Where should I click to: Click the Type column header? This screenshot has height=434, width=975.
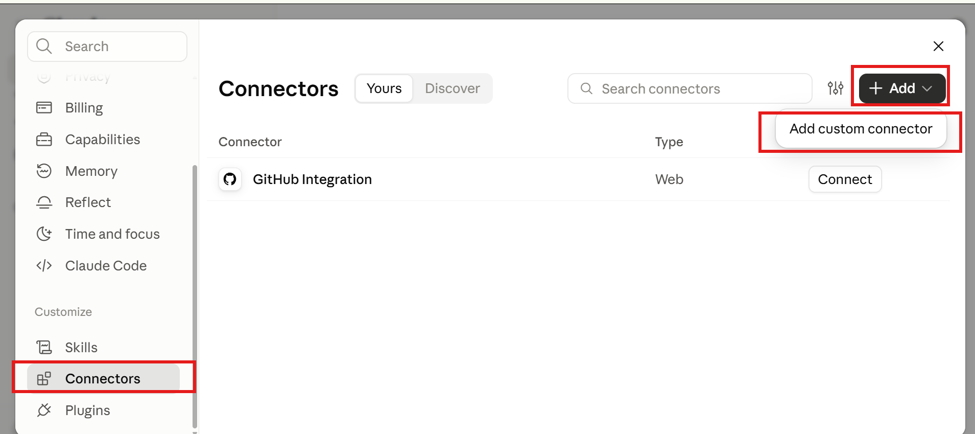coord(669,142)
